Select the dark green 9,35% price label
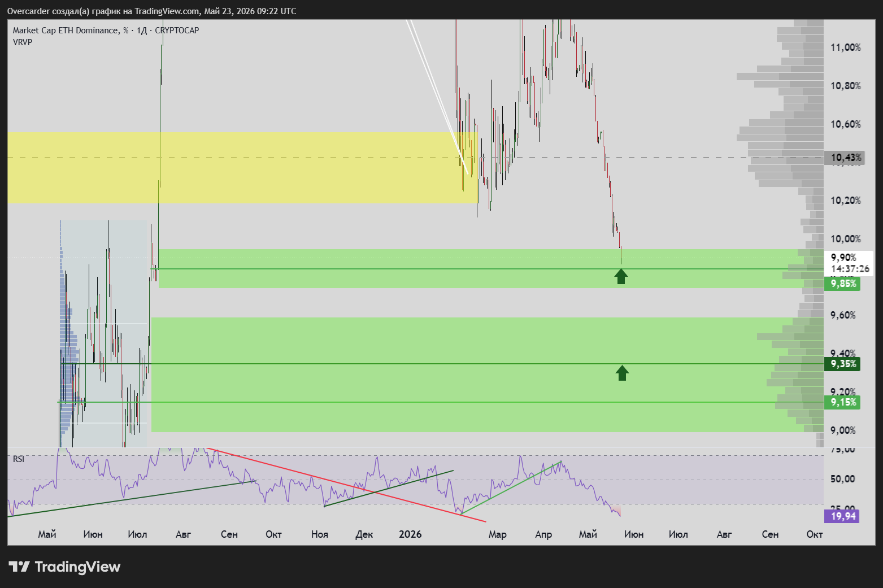The height and width of the screenshot is (588, 883). (x=843, y=364)
